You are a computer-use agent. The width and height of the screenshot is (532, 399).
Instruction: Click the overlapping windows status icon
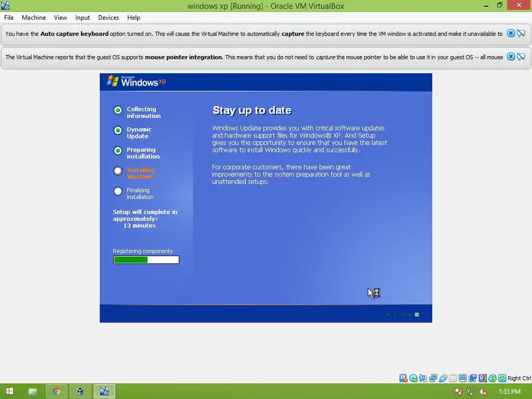[472, 378]
